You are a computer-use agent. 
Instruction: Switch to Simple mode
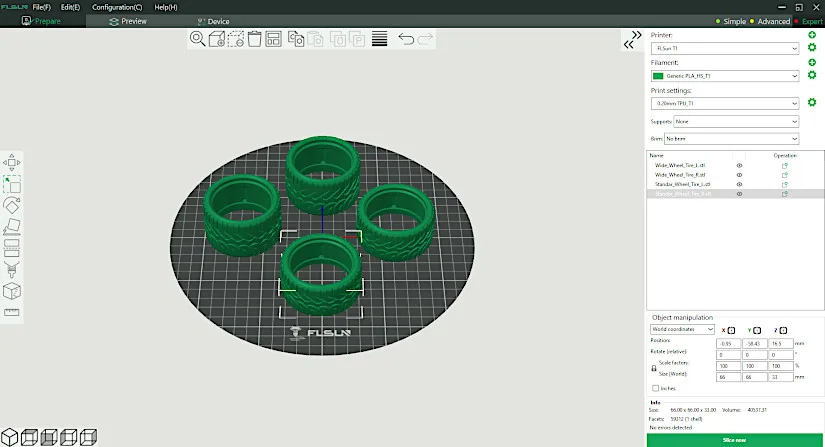(x=735, y=22)
